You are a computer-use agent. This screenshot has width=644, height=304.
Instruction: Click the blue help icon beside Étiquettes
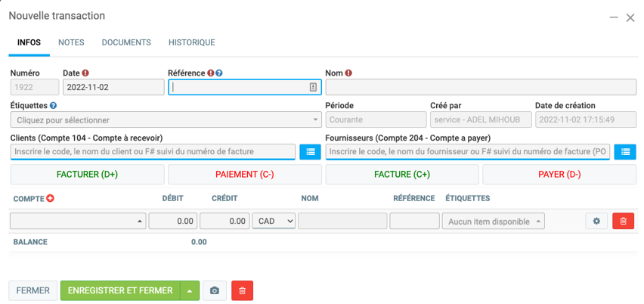53,106
